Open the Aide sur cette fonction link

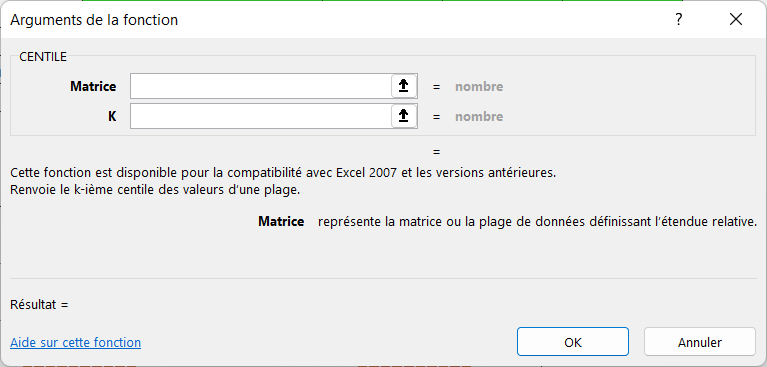(x=75, y=343)
